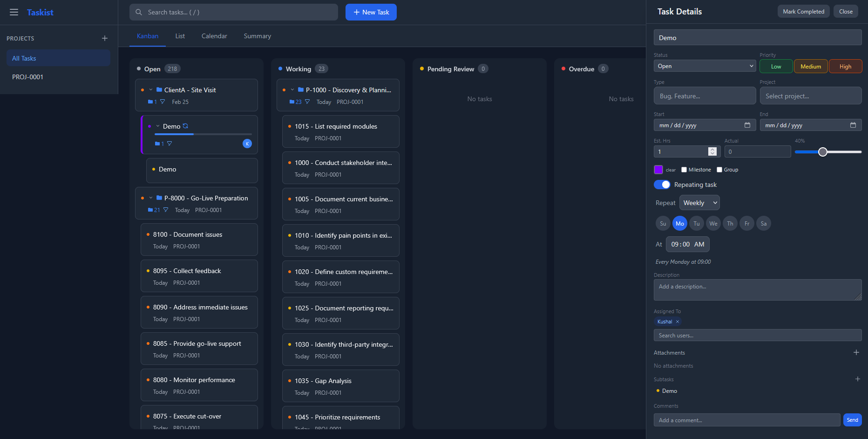The width and height of the screenshot is (868, 439).
Task: Switch to the Calendar tab
Action: point(214,36)
